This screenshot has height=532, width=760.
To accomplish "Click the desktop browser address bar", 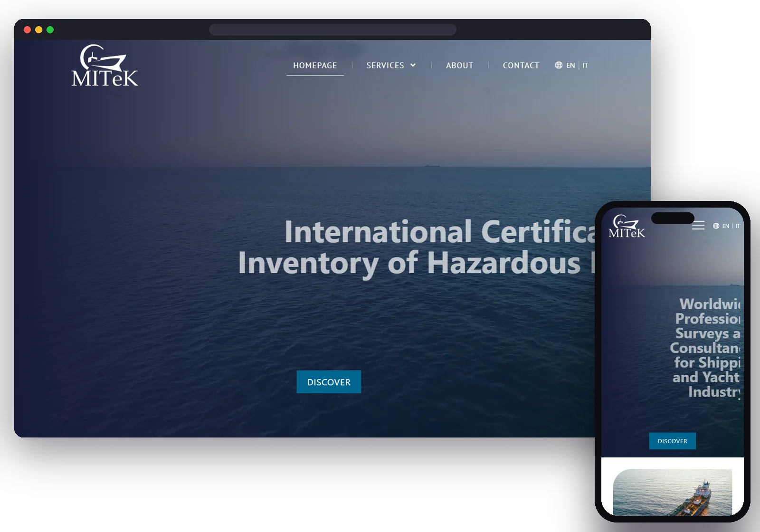I will [x=332, y=30].
